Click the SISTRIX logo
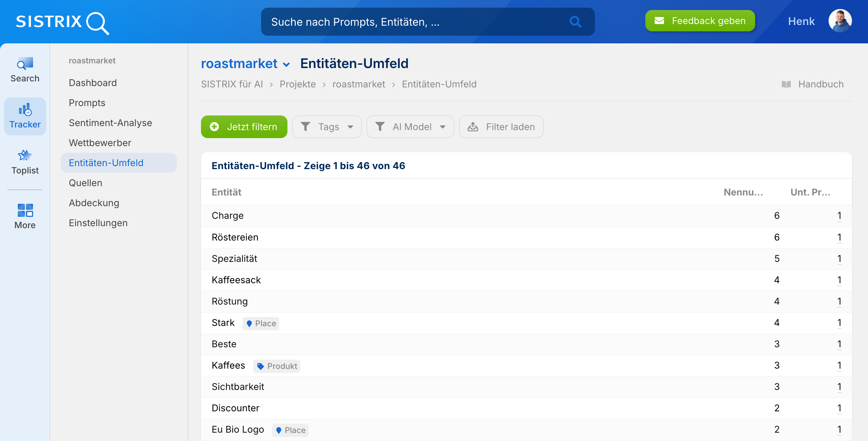This screenshot has height=441, width=868. 62,22
